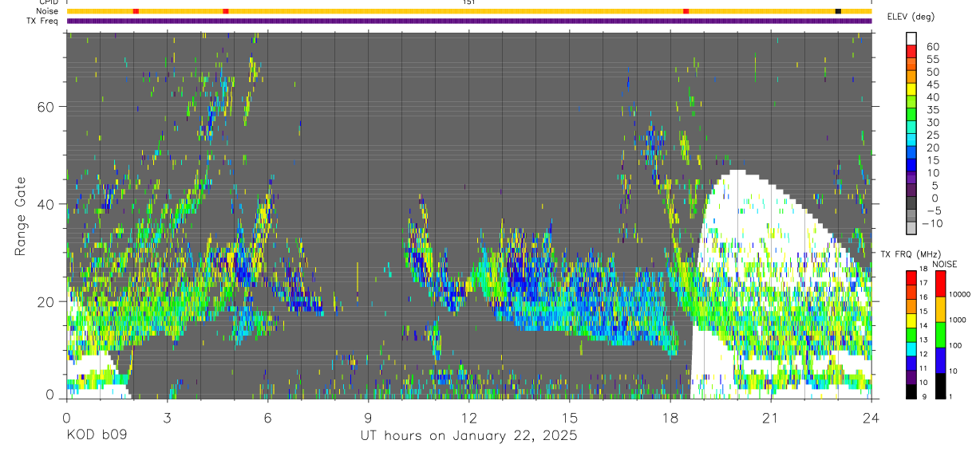The width and height of the screenshot is (980, 452).
Task: Click the 'ELEV (deg)' colorbar title
Action: [x=911, y=16]
